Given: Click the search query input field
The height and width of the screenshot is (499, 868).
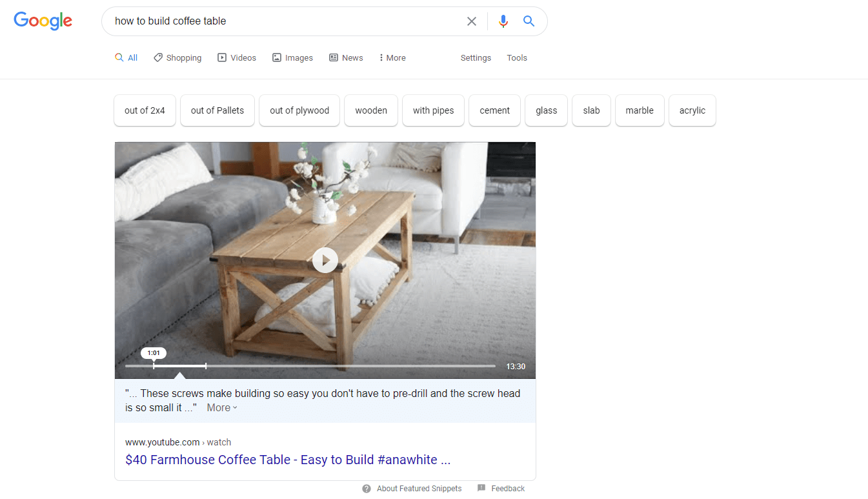Looking at the screenshot, I should tap(284, 21).
